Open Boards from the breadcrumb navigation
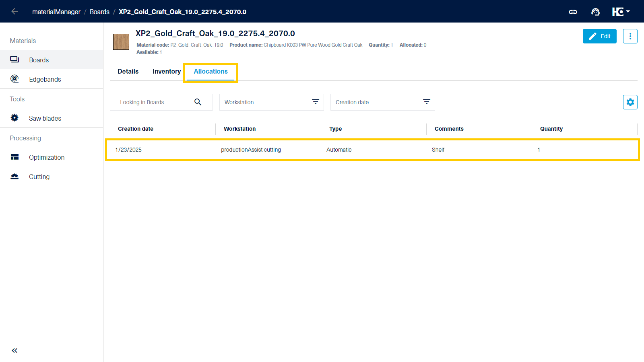The height and width of the screenshot is (362, 644). pyautogui.click(x=99, y=12)
